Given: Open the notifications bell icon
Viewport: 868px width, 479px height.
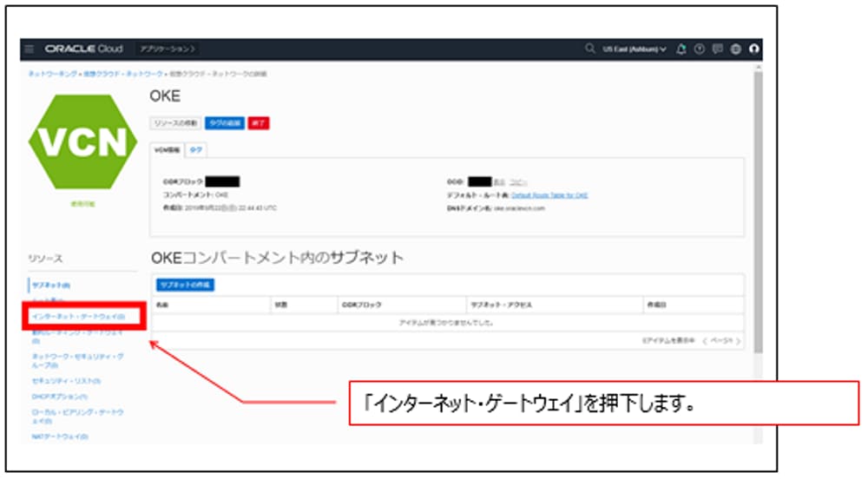Looking at the screenshot, I should [x=681, y=49].
